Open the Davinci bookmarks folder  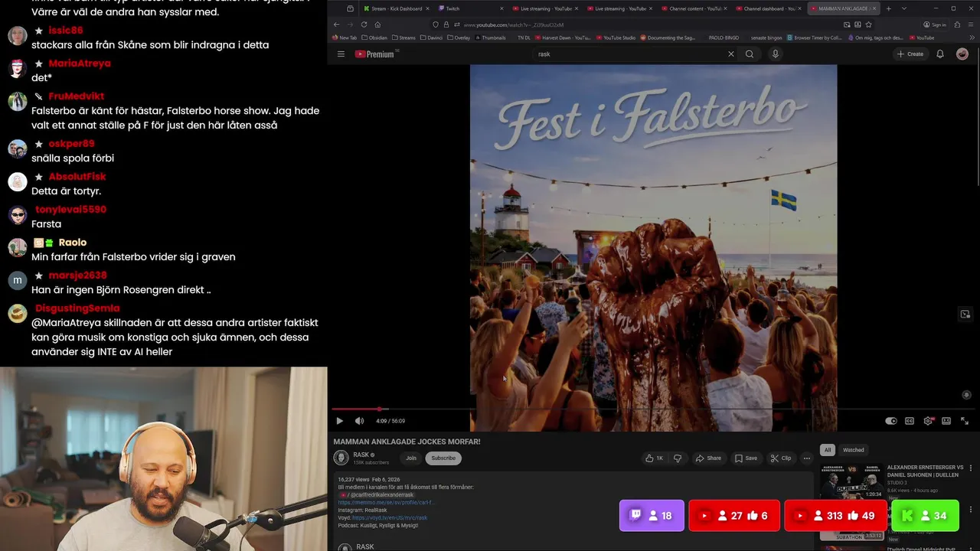[433, 37]
